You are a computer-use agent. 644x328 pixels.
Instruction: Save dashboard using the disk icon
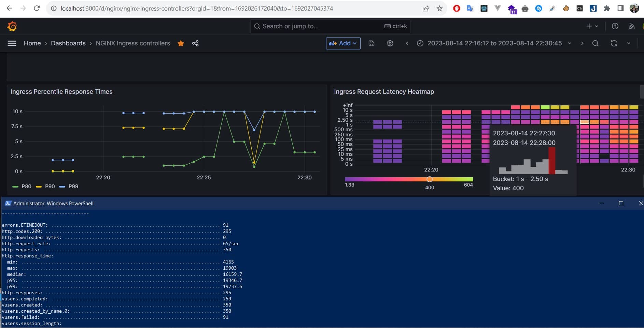point(372,43)
